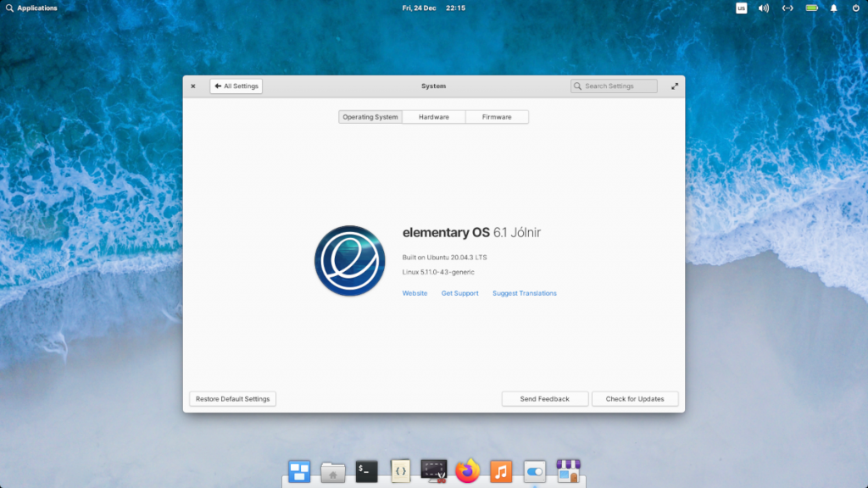Click Restore Default Settings
868x488 pixels.
point(232,398)
